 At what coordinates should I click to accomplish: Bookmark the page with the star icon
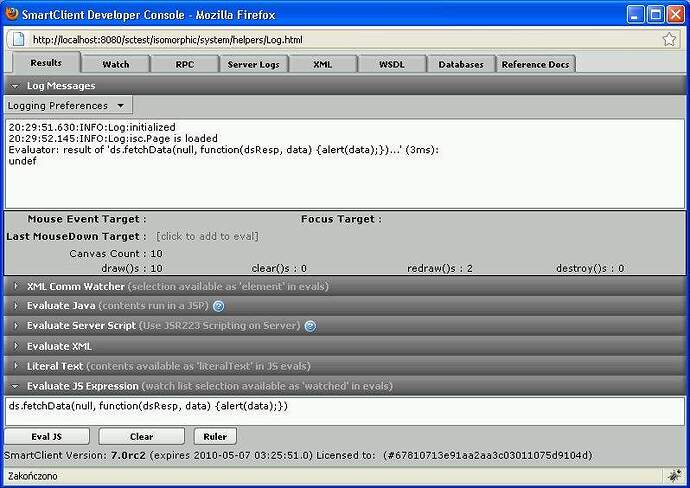click(x=669, y=40)
